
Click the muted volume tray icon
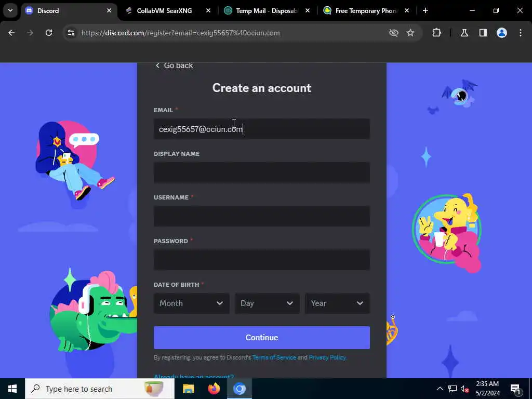click(465, 389)
